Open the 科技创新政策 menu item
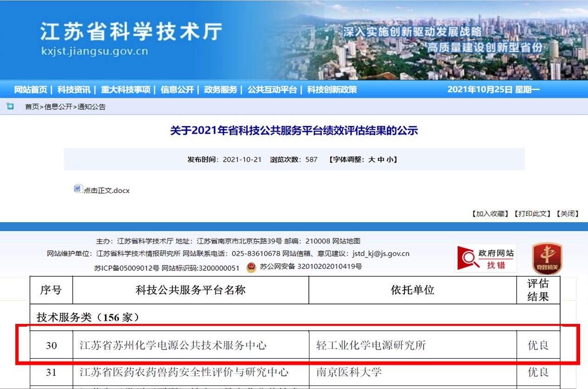 332,90
